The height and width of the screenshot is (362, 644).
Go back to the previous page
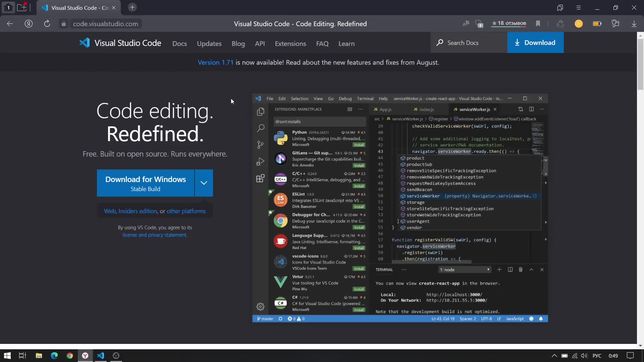10,23
